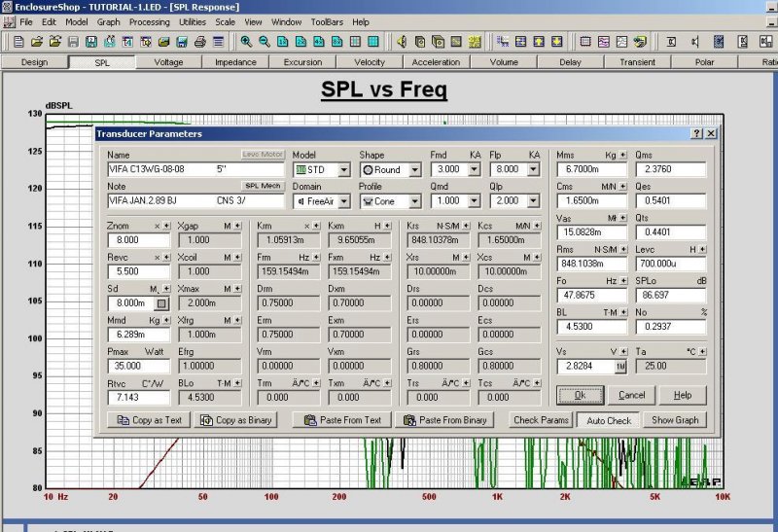
Task: Click the yellow loudspeaker transducer icon
Action: click(402, 42)
